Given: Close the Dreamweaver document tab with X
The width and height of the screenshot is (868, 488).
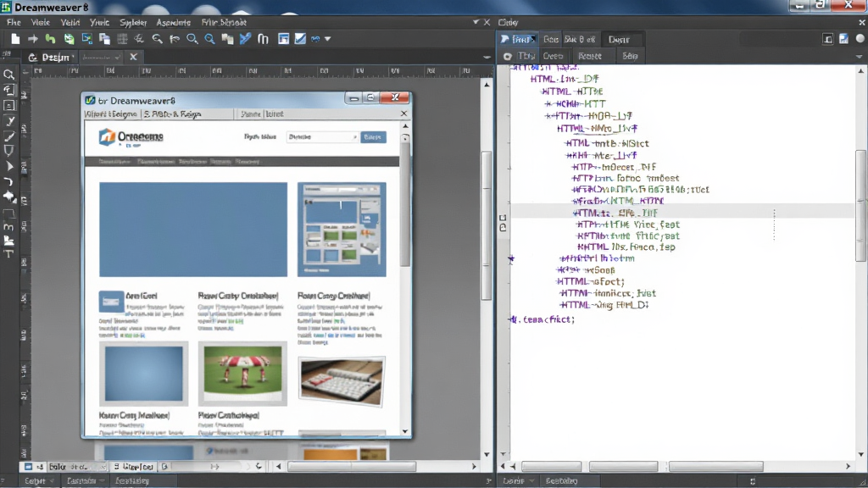Looking at the screenshot, I should [133, 57].
